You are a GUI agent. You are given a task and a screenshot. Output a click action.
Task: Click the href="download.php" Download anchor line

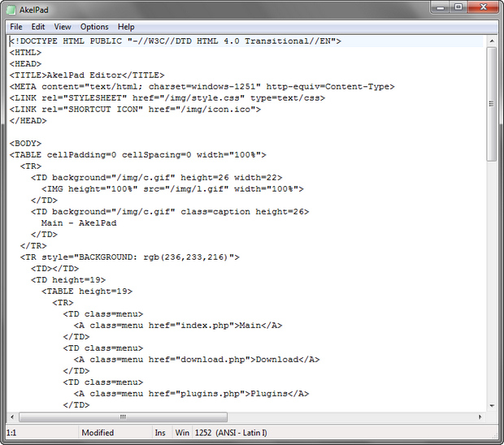(x=197, y=359)
